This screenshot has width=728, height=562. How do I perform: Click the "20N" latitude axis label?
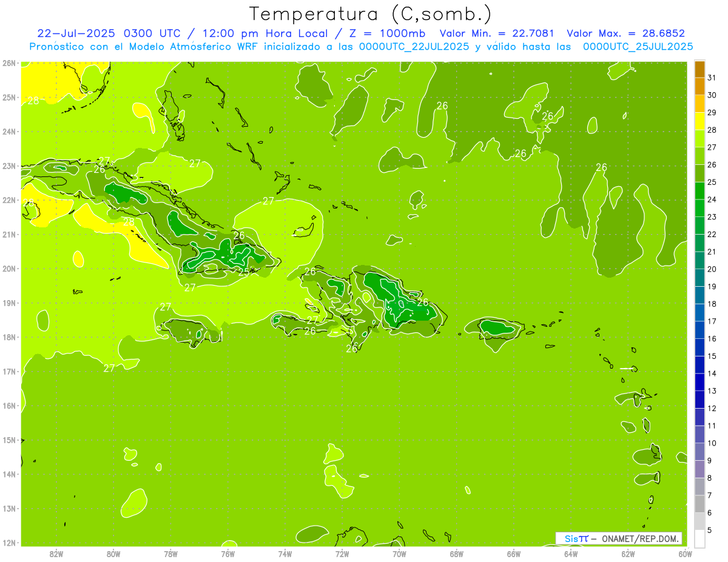coord(8,269)
